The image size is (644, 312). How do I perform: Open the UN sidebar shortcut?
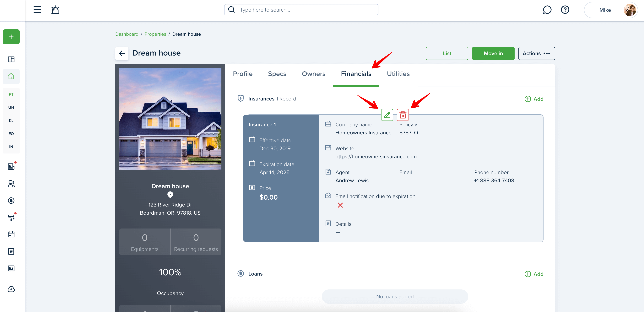click(x=11, y=107)
